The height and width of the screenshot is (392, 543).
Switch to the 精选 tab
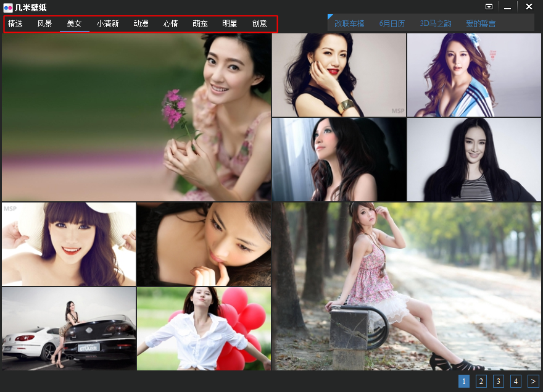[x=15, y=23]
